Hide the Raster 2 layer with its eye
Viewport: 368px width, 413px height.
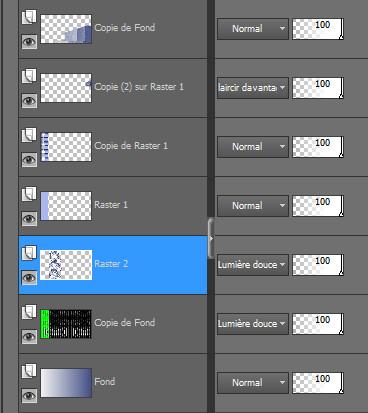tap(29, 278)
